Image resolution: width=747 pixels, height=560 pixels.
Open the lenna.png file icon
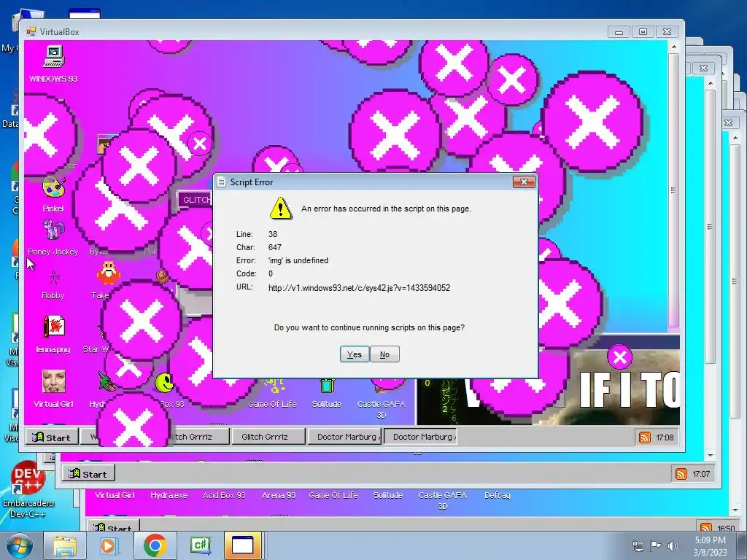(x=54, y=327)
